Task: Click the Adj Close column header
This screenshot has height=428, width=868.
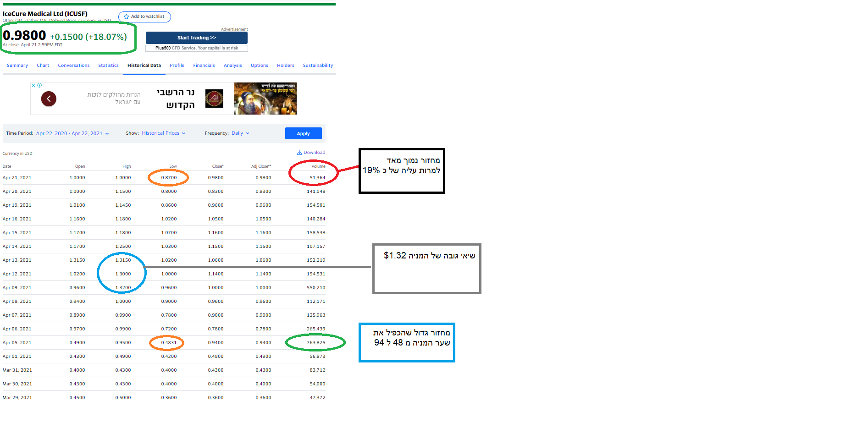Action: 261,166
